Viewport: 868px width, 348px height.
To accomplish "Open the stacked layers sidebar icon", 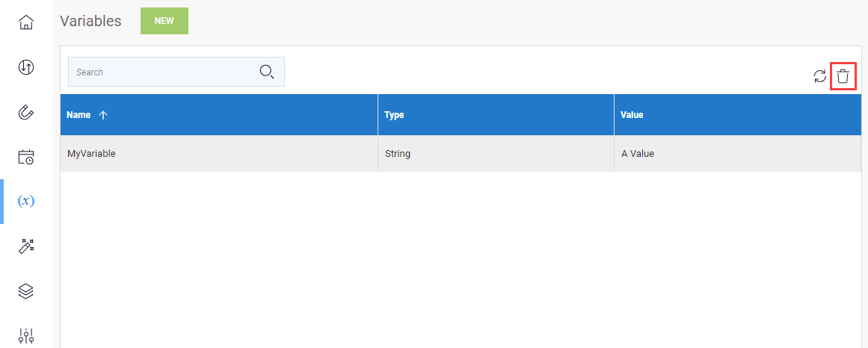I will pos(26,291).
